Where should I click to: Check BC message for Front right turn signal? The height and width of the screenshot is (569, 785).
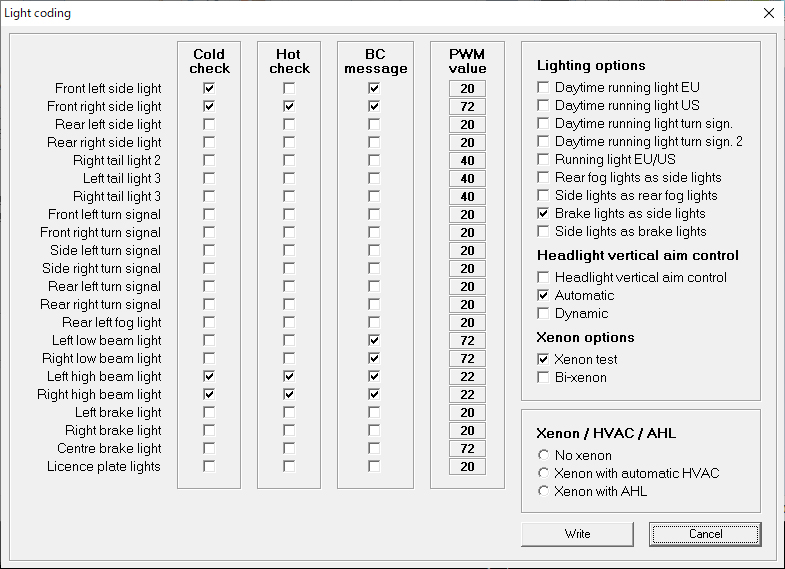tap(374, 233)
